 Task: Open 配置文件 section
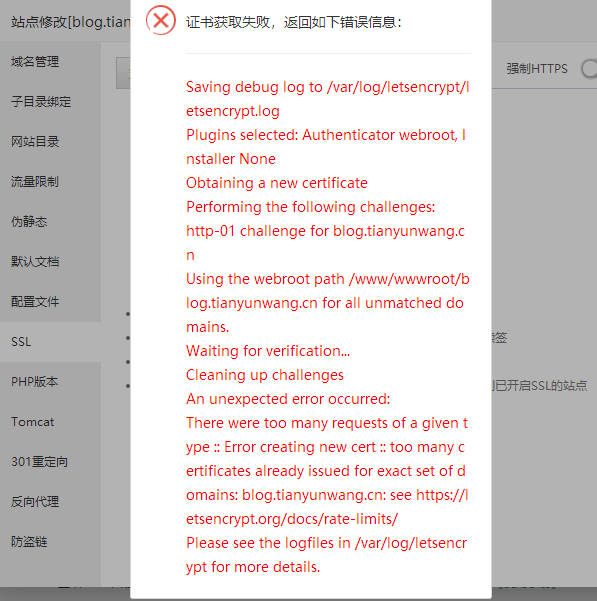coord(35,302)
